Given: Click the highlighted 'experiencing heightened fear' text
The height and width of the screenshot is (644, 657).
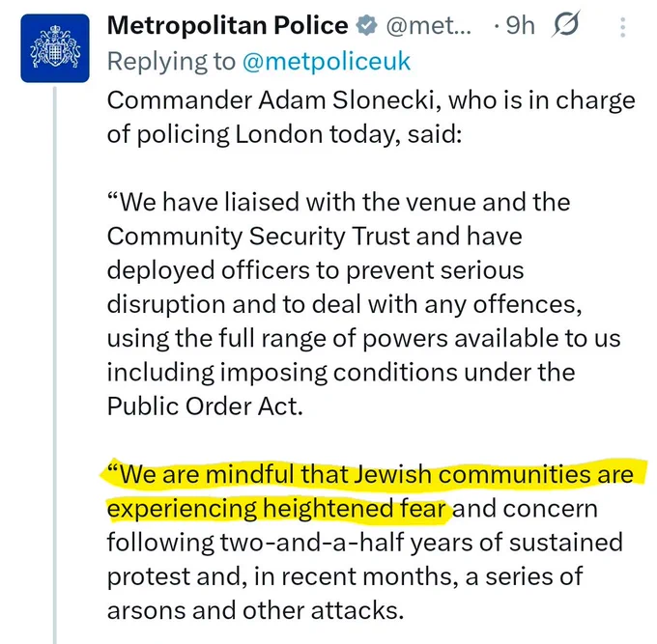Looking at the screenshot, I should pyautogui.click(x=278, y=509).
